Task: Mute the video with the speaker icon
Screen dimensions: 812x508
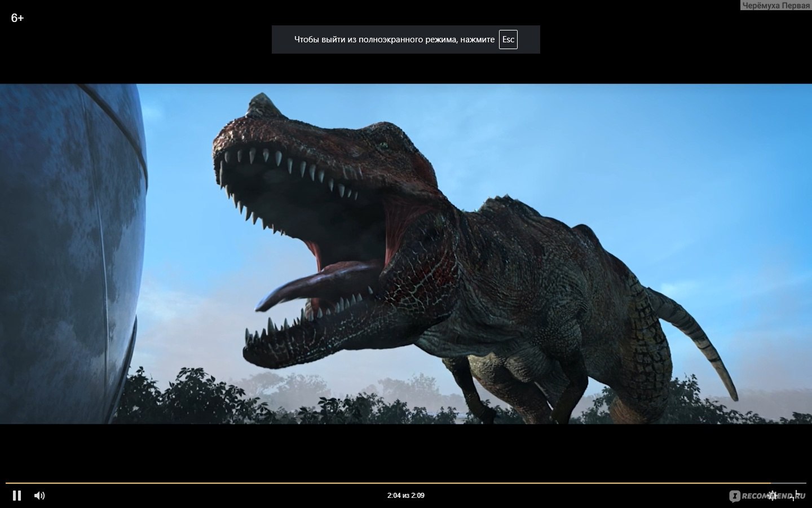Action: [39, 496]
